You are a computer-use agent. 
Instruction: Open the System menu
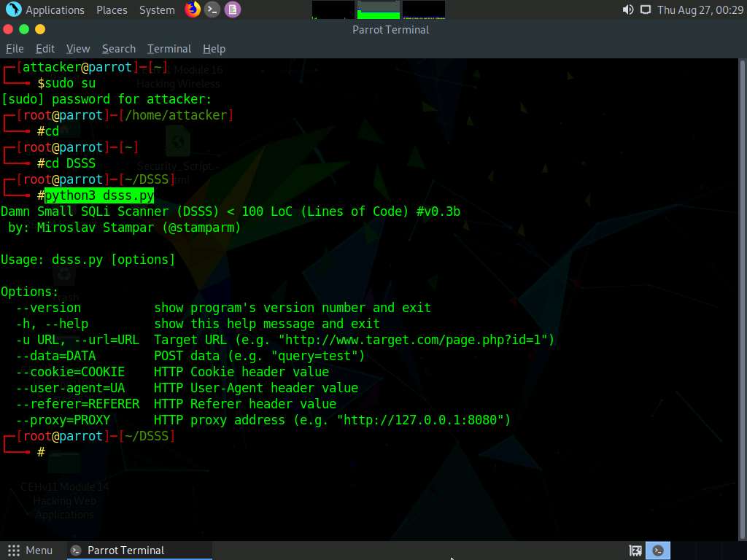155,9
